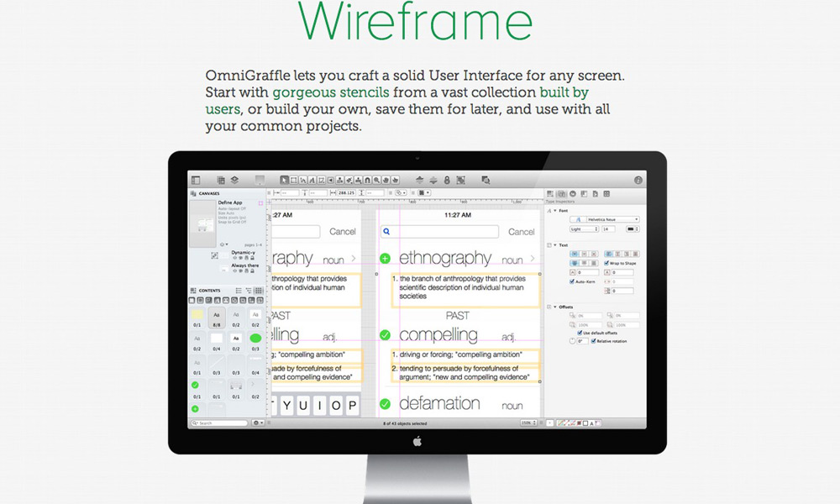The width and height of the screenshot is (840, 504).
Task: Open the 150% zoom level dropdown
Action: click(x=528, y=423)
